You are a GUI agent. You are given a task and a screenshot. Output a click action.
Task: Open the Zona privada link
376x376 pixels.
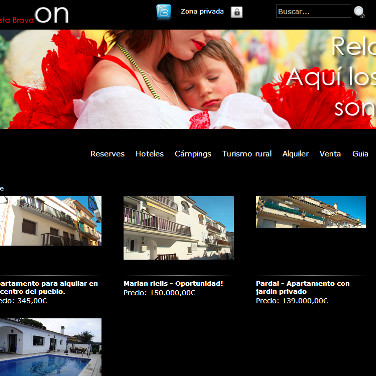[202, 12]
